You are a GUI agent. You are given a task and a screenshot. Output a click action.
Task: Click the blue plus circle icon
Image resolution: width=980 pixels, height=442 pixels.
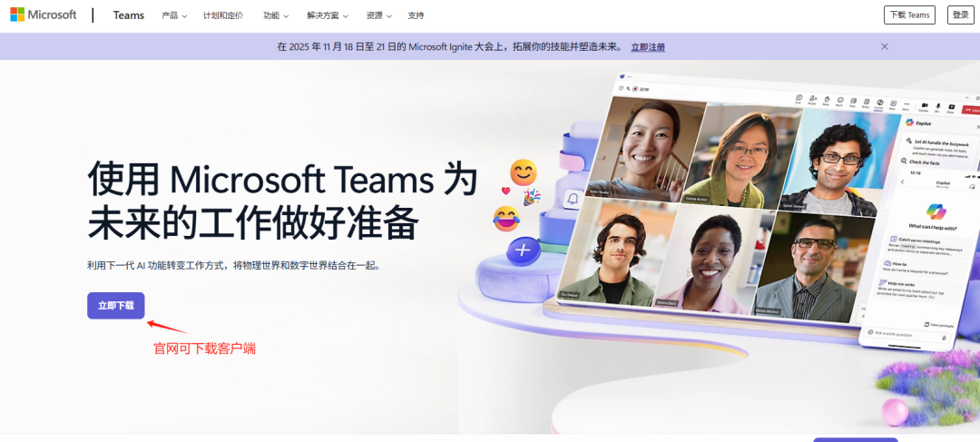pyautogui.click(x=524, y=251)
